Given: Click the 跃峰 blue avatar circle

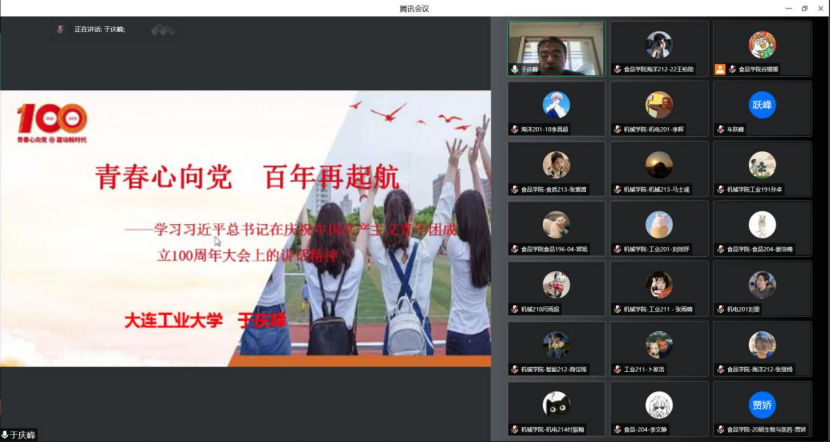Looking at the screenshot, I should pos(762,105).
